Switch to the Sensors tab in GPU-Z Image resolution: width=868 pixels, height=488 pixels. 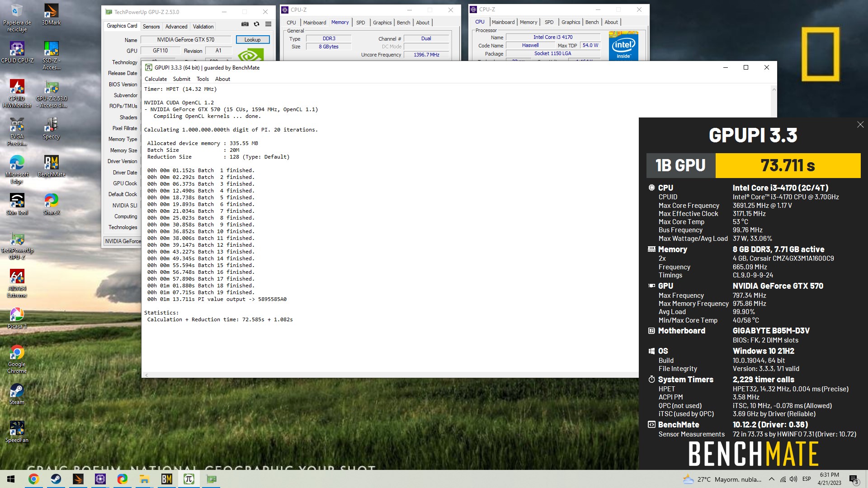tap(151, 27)
